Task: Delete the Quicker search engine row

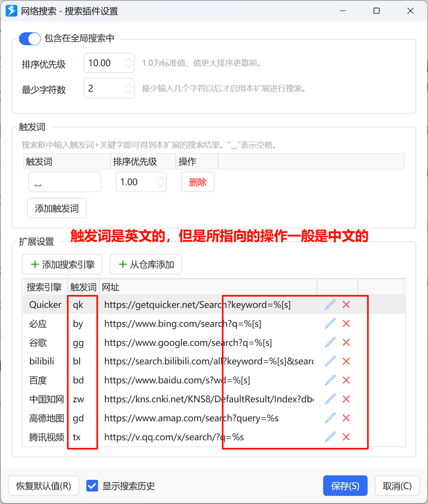Action: tap(346, 305)
